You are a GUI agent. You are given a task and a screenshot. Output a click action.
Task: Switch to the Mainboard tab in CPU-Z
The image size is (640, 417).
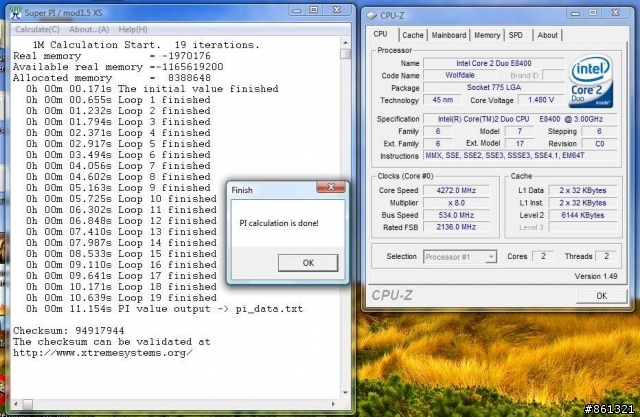449,35
